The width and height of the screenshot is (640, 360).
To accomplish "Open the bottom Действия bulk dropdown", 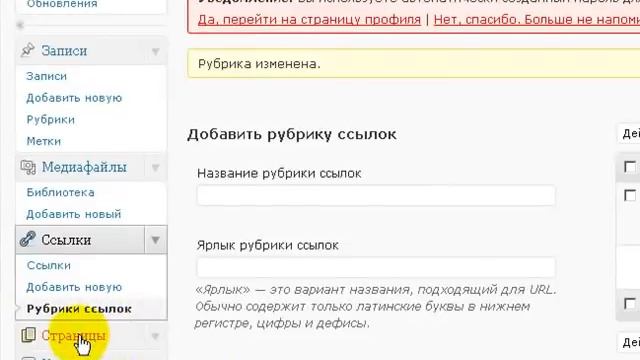I will point(629,342).
